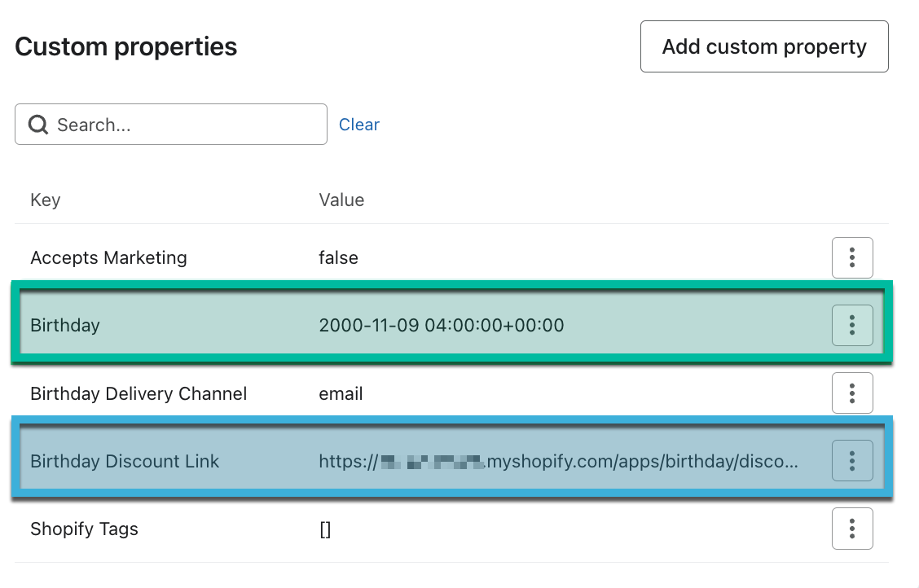Click the Value column header
This screenshot has height=588, width=919.
click(x=341, y=200)
